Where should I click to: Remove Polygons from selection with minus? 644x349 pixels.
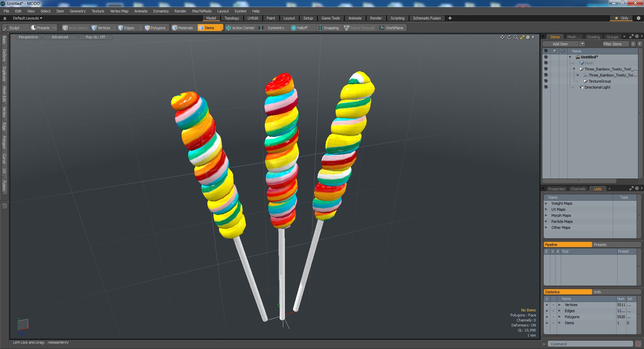click(553, 317)
